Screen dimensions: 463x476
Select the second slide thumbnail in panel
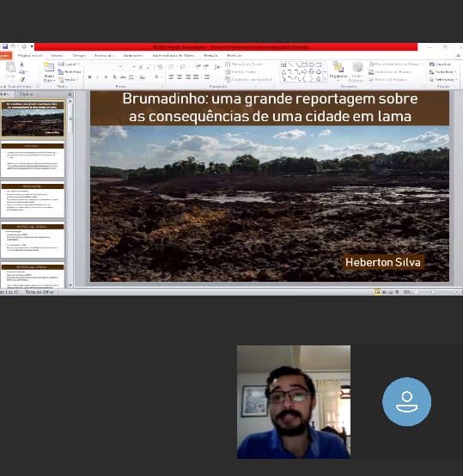tap(33, 160)
